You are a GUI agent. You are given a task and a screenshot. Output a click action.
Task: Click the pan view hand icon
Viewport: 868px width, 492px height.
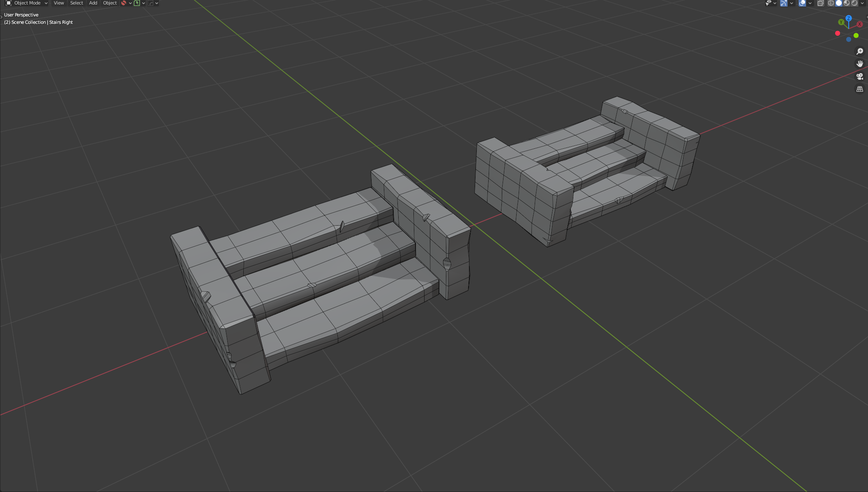coord(859,64)
